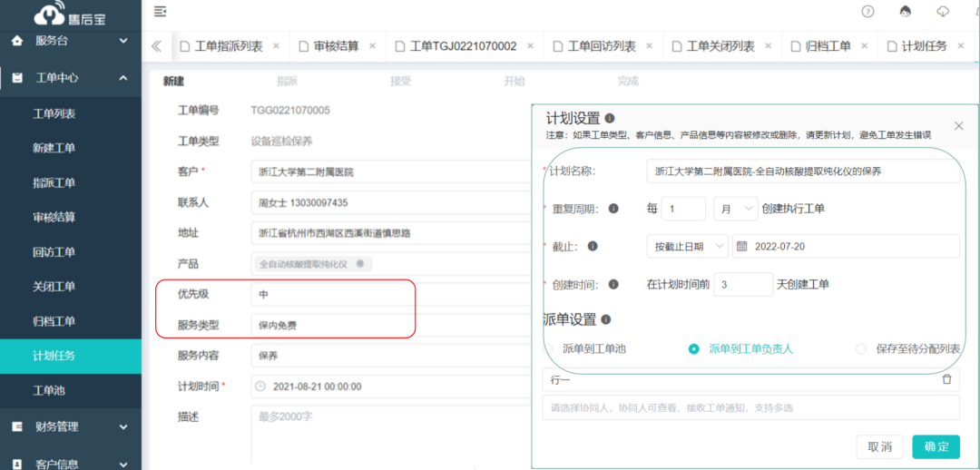Click the info icon beside 创建时间
The image size is (980, 470).
613,284
